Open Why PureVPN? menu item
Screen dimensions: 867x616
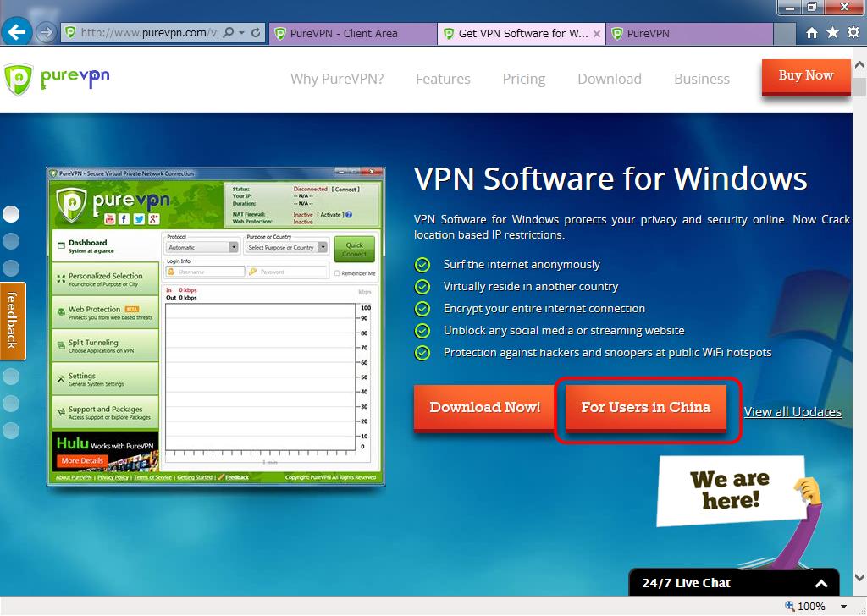(x=337, y=79)
